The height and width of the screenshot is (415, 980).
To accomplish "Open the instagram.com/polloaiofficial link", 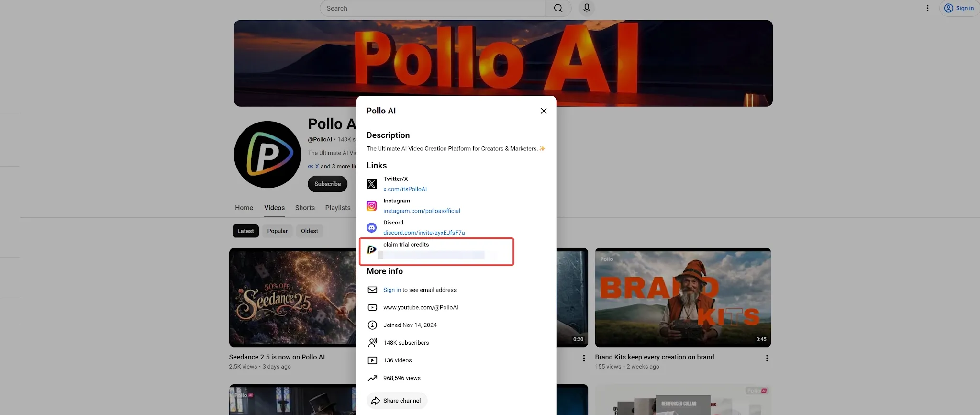I will 422,211.
